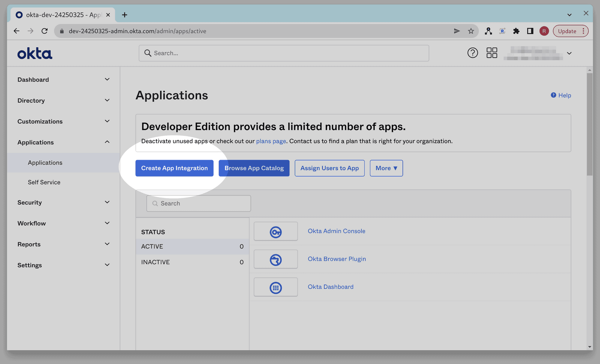Click the Okta logo
This screenshot has height=364, width=600.
(35, 54)
